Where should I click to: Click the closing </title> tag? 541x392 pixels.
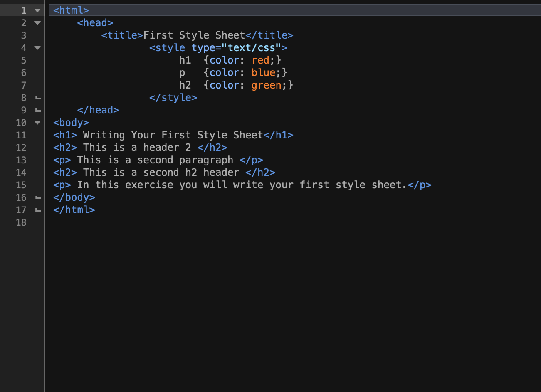pyautogui.click(x=269, y=35)
